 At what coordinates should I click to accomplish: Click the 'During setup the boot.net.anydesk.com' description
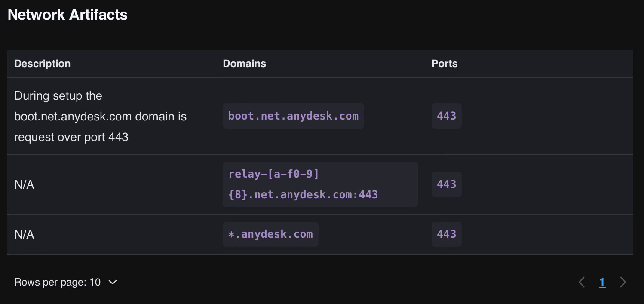(100, 116)
